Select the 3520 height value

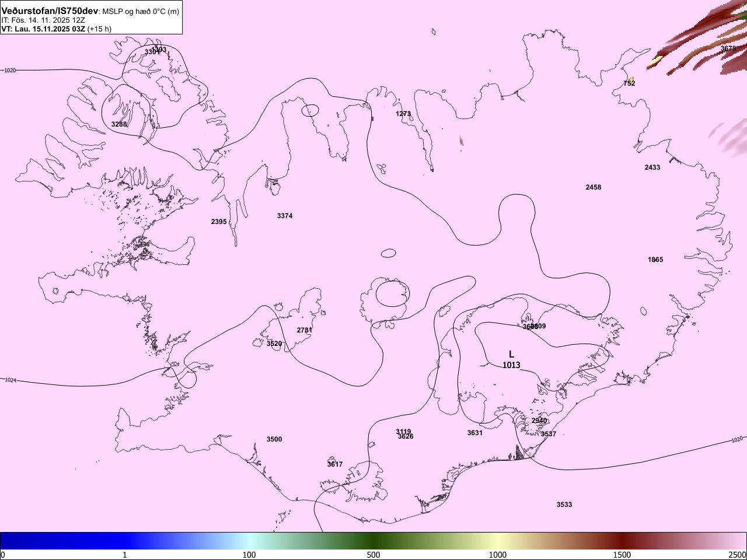pos(274,344)
